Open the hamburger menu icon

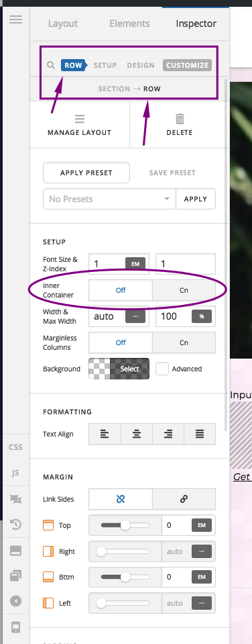(x=15, y=19)
